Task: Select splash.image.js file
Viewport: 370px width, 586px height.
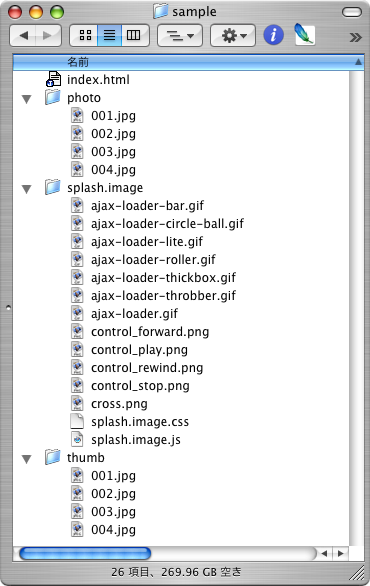Action: pos(136,440)
